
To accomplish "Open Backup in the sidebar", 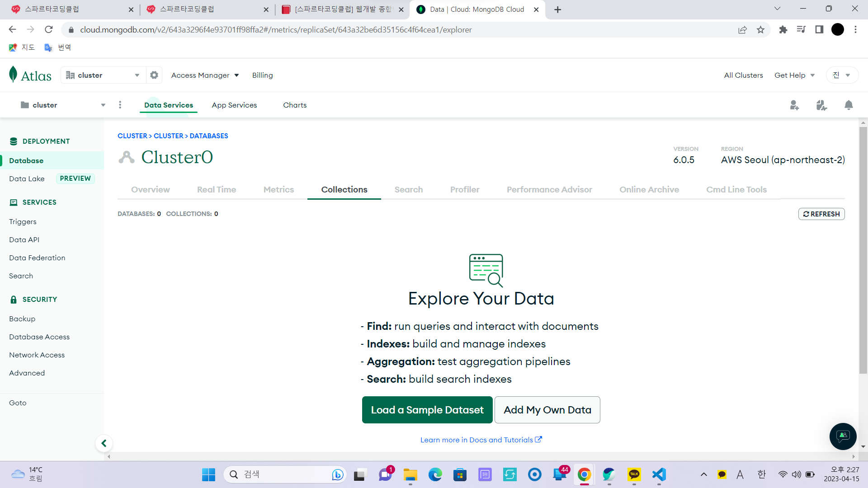I will click(x=22, y=319).
